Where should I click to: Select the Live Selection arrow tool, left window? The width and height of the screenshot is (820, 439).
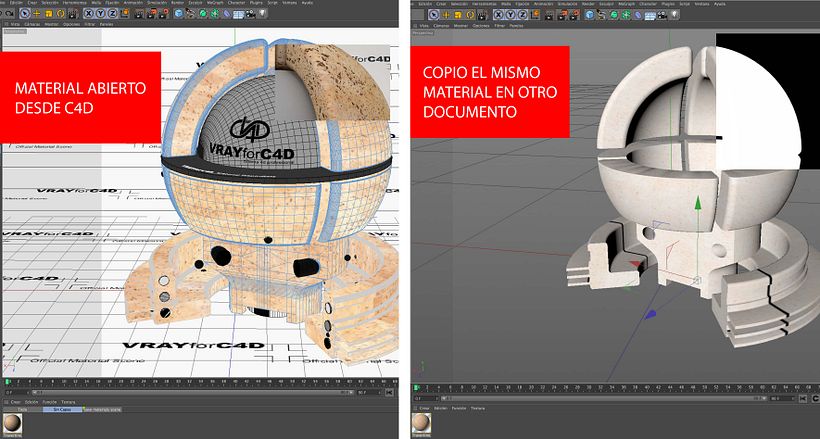tap(25, 13)
